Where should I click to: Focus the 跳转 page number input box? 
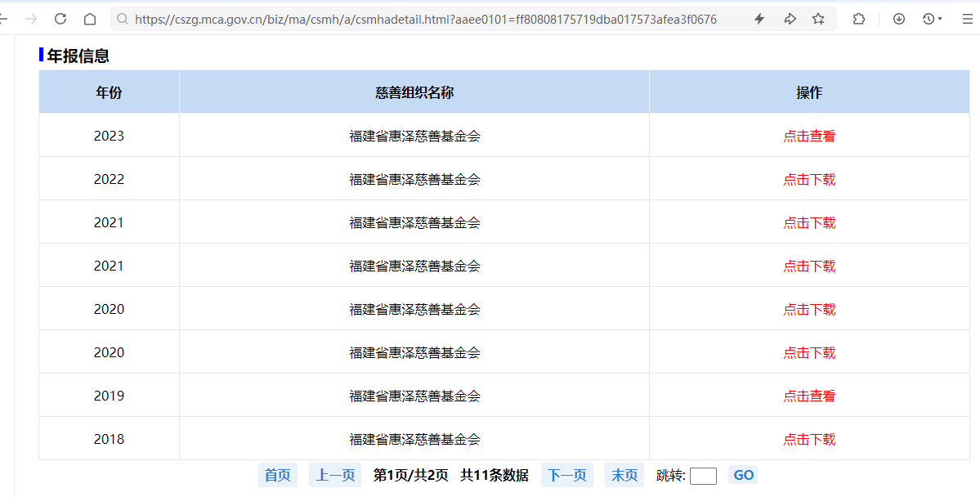(703, 476)
